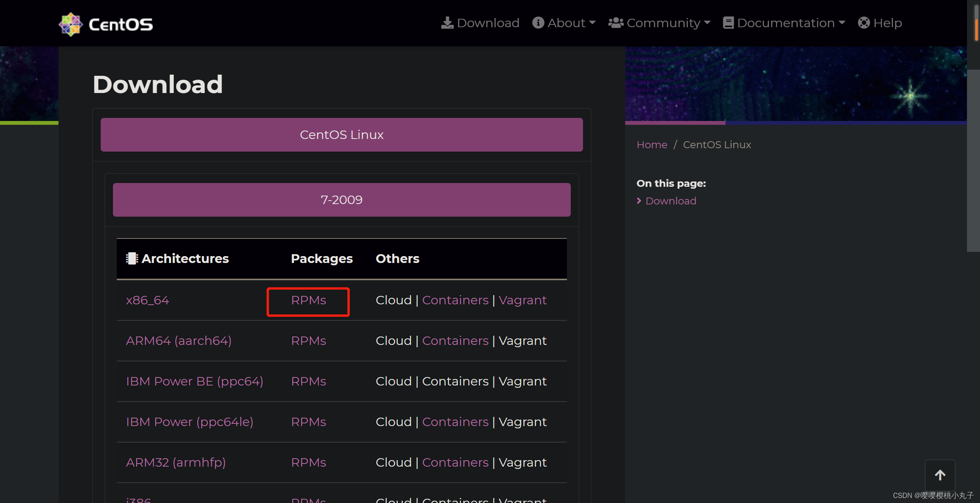Click Cloud text in ARM64 row
This screenshot has width=980, height=503.
(x=394, y=341)
